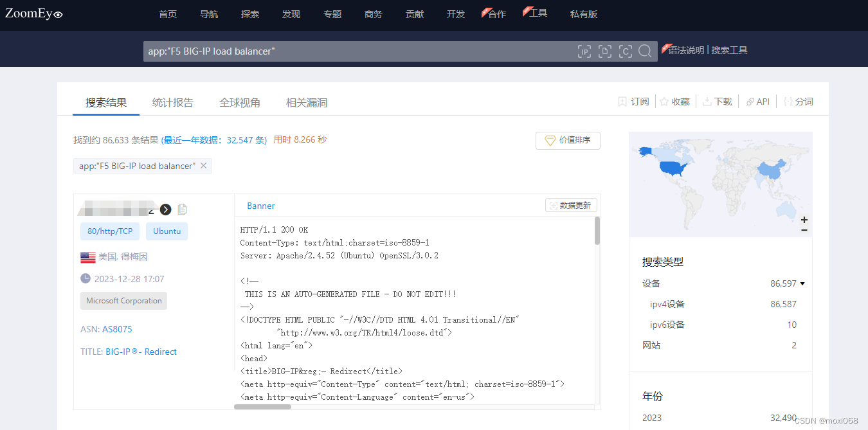This screenshot has height=430, width=868.
Task: Click 价值排序 sort button
Action: click(568, 140)
